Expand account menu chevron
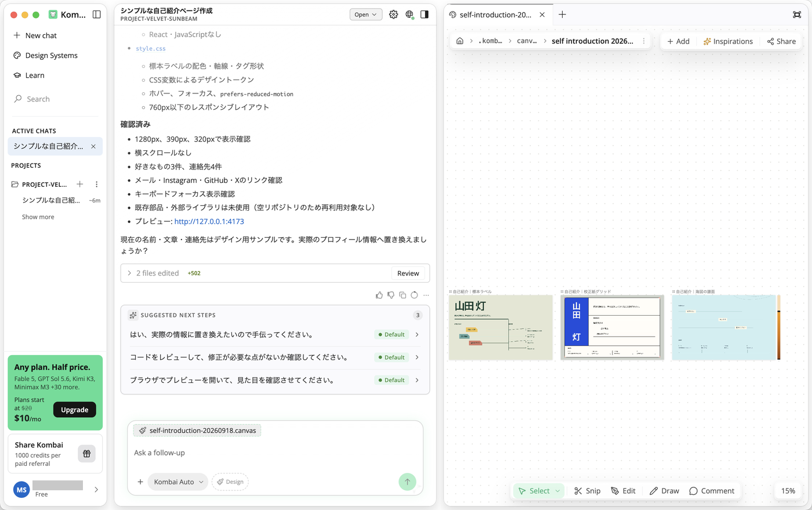812x510 pixels. tap(96, 490)
